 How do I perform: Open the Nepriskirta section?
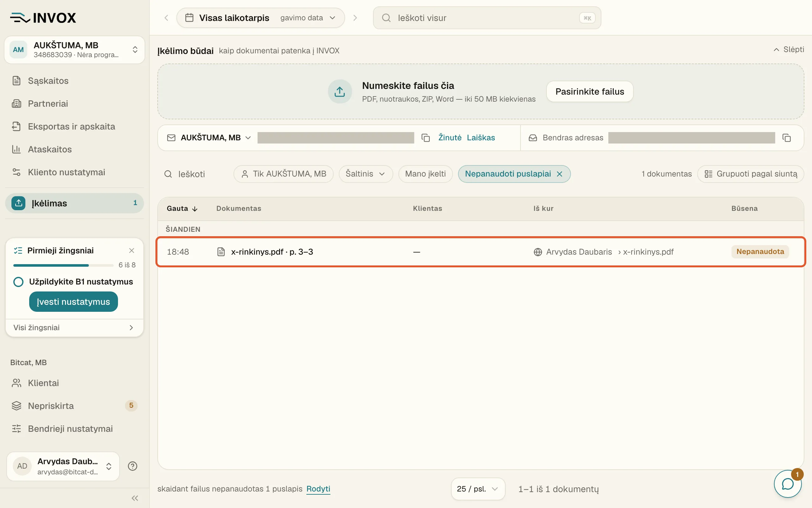tap(75, 406)
